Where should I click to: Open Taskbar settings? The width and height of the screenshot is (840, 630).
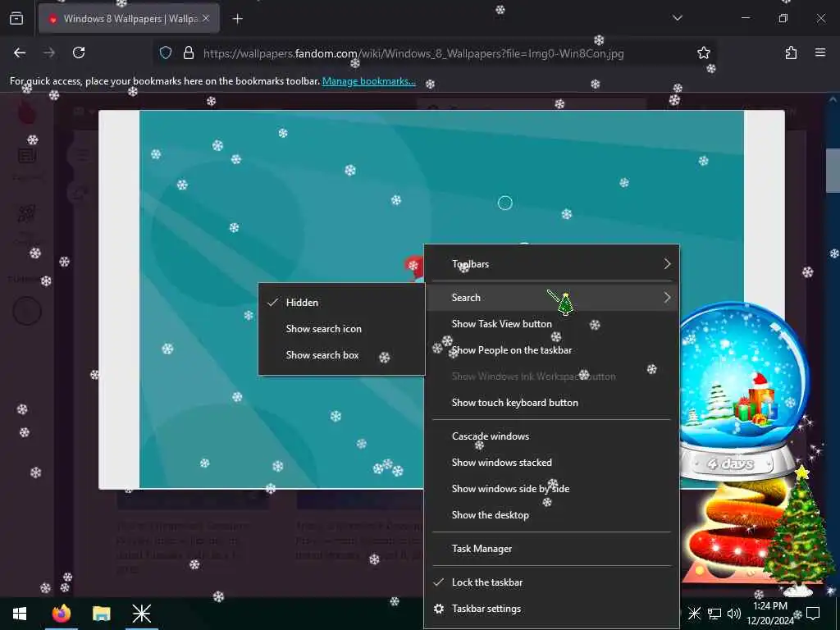pos(552,609)
